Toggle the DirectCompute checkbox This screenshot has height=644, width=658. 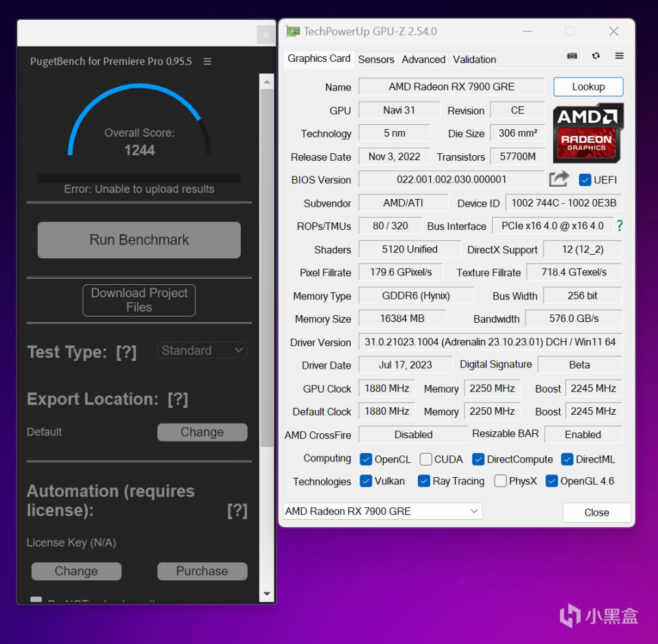[478, 459]
